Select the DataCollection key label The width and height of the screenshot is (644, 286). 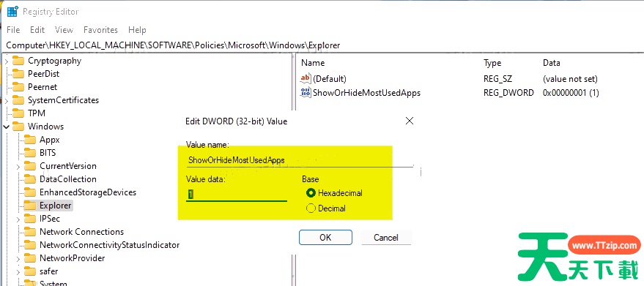[x=67, y=179]
